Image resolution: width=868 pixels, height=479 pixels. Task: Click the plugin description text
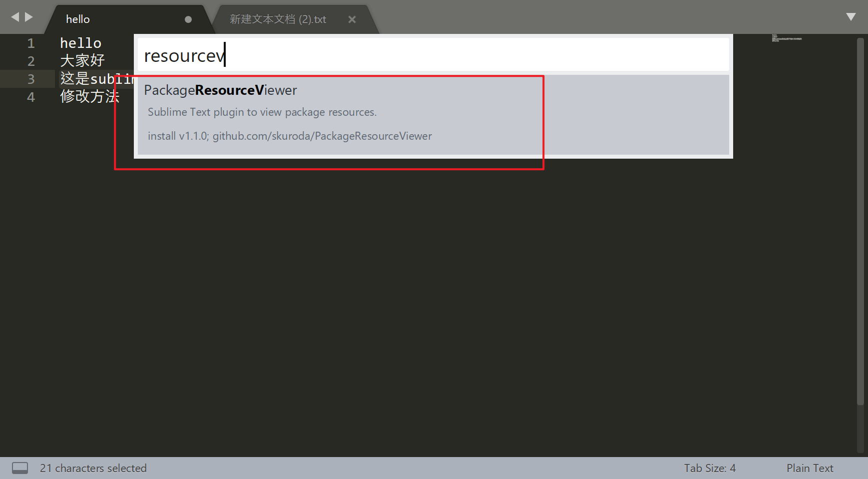click(x=262, y=112)
